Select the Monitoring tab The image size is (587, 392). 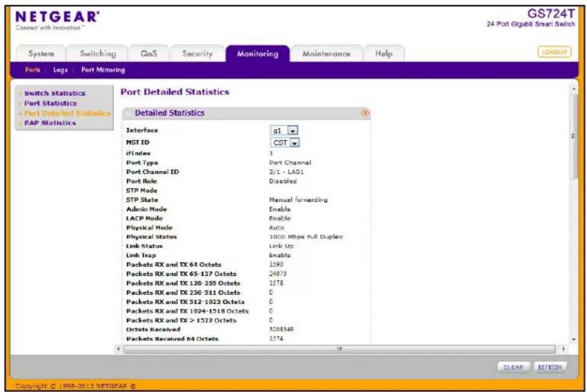pyautogui.click(x=258, y=54)
